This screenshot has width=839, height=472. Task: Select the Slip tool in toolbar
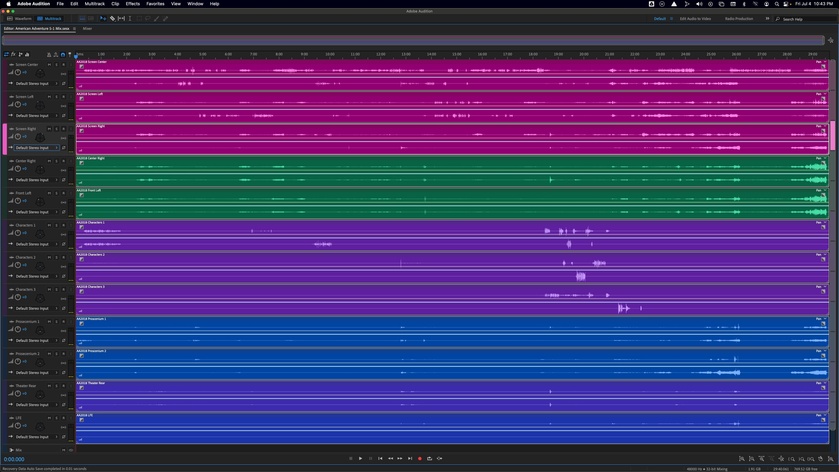121,19
